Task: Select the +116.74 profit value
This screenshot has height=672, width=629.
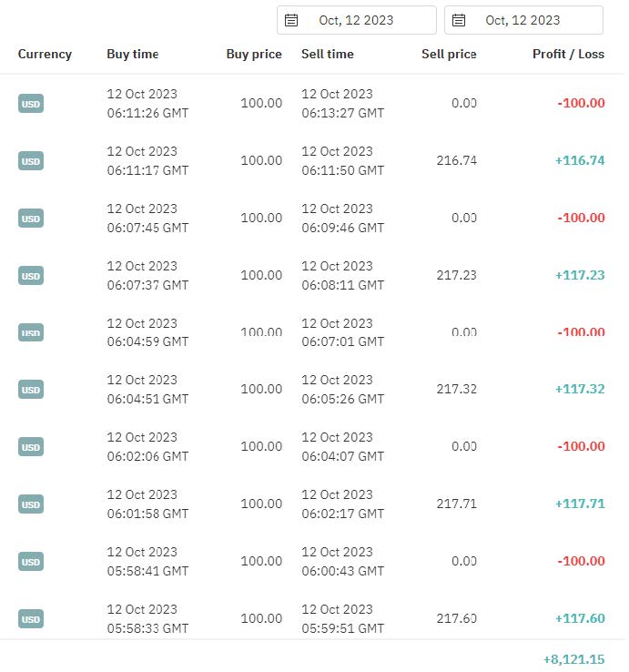Action: coord(580,160)
